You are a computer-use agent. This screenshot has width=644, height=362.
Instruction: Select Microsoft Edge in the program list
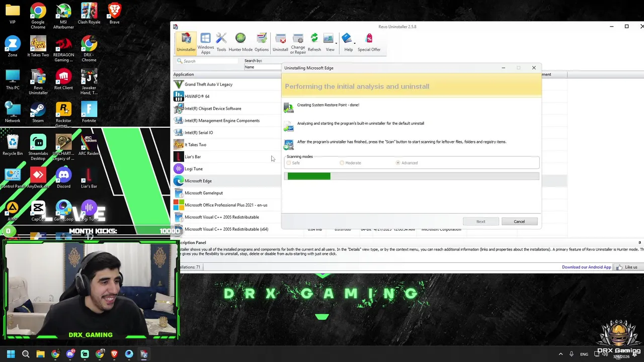(227, 181)
